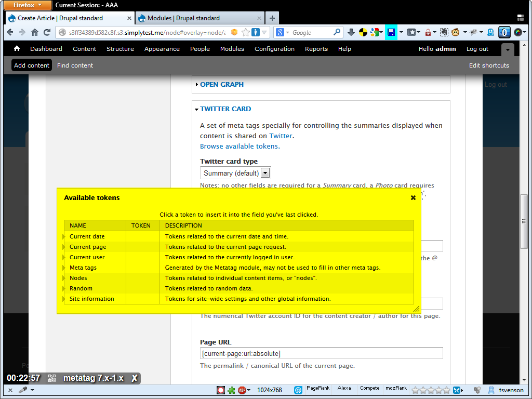Image resolution: width=532 pixels, height=399 pixels.
Task: Toggle the shortcuts drawer arrow in admin bar
Action: coord(508,49)
